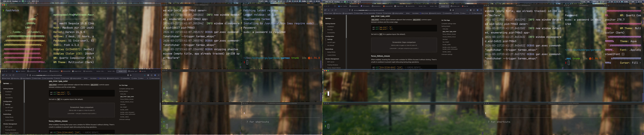644x135 pixels.
Task: Open the Hot Reload docs link in left-monitor Firefox
Action: point(9,110)
